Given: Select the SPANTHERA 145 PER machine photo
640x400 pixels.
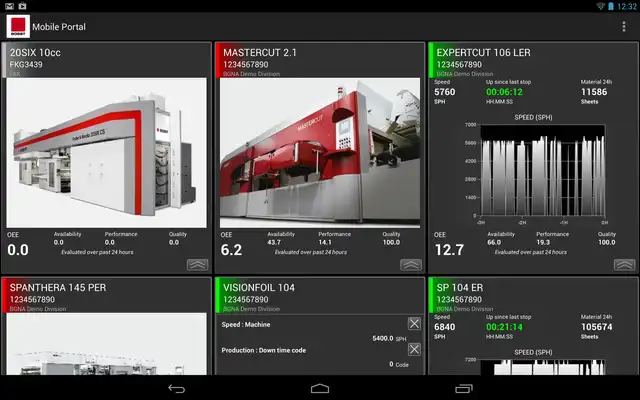Looking at the screenshot, I should pyautogui.click(x=107, y=344).
